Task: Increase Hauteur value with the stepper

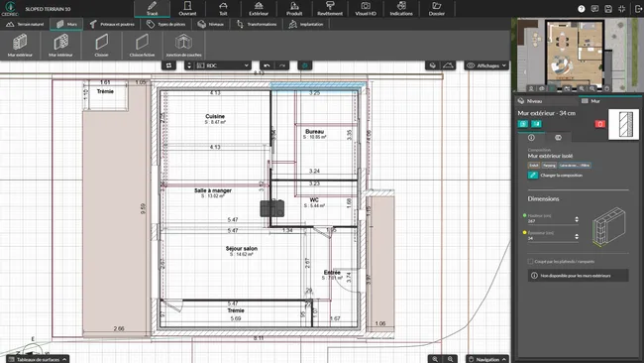Action: (x=577, y=218)
